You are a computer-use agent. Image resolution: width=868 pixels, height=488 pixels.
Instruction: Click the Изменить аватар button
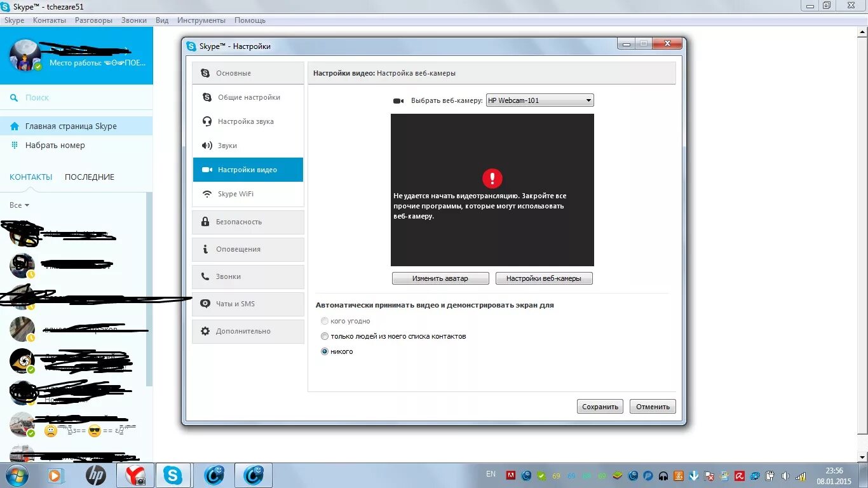(x=440, y=278)
